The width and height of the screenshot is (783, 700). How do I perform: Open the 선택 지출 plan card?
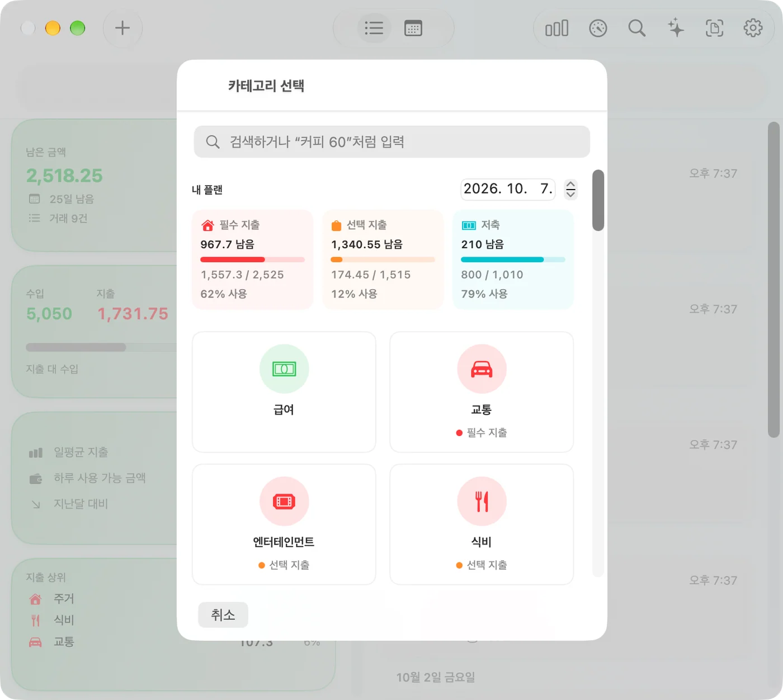click(383, 259)
